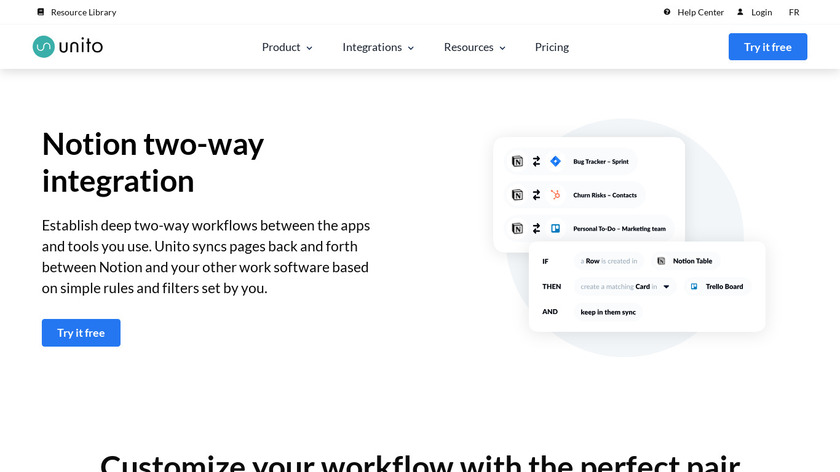Click the Trello icon beside Trello Board
This screenshot has width=840, height=472.
point(694,287)
